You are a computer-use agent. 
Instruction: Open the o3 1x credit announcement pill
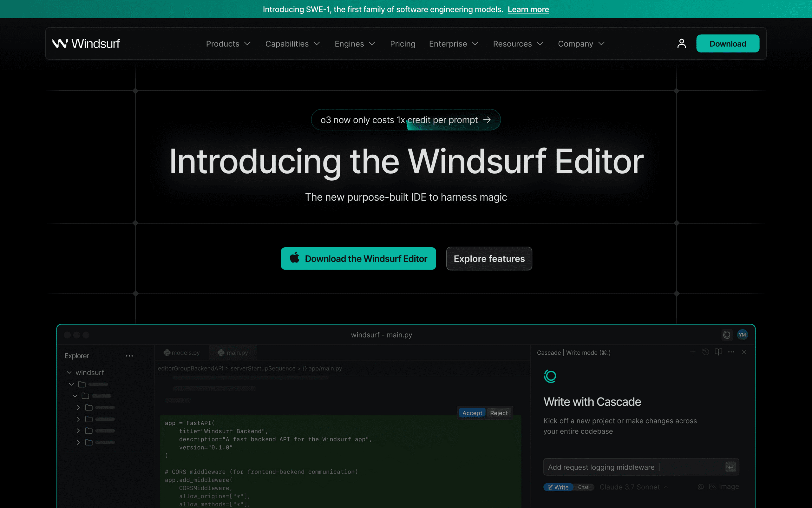(406, 120)
